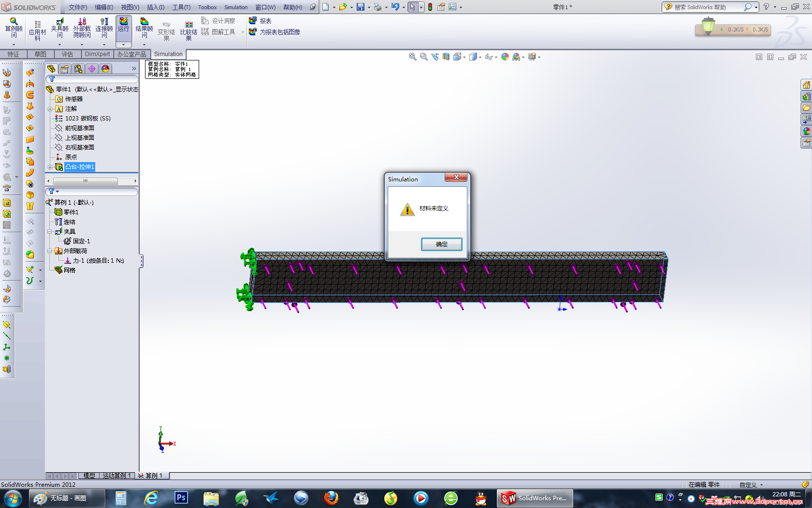Open the FeatureManager design tree tab
This screenshot has height=508, width=812.
pos(51,69)
